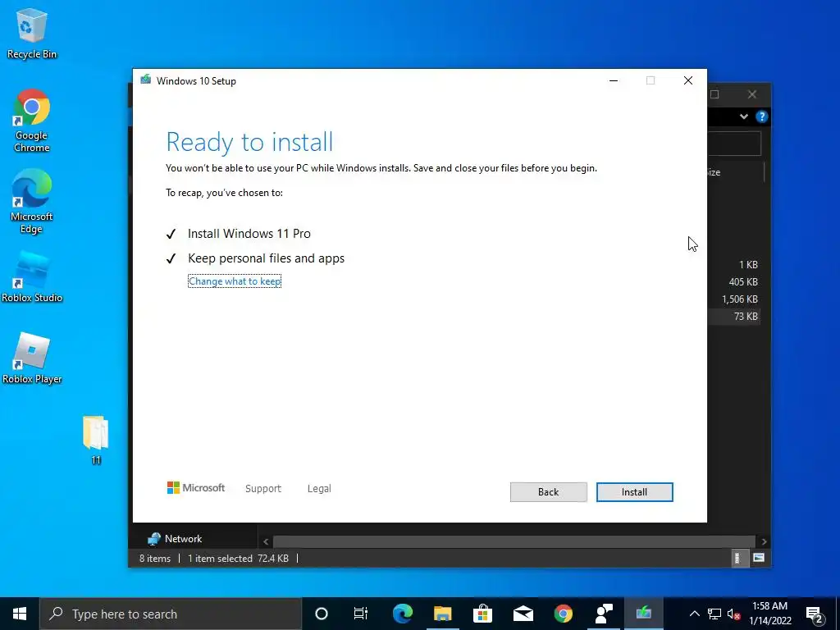The image size is (840, 630).
Task: Select the file row sized 405 KB
Action: [x=743, y=282]
